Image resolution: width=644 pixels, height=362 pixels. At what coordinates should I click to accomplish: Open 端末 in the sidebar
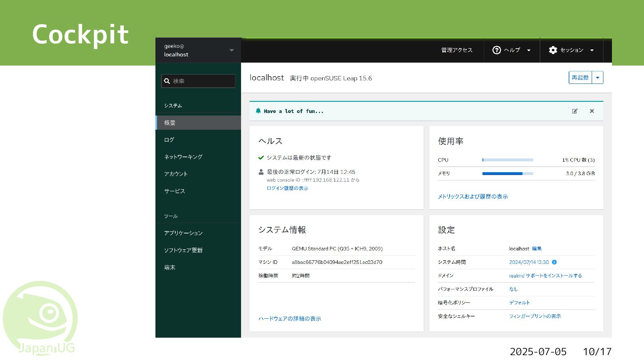[198, 268]
